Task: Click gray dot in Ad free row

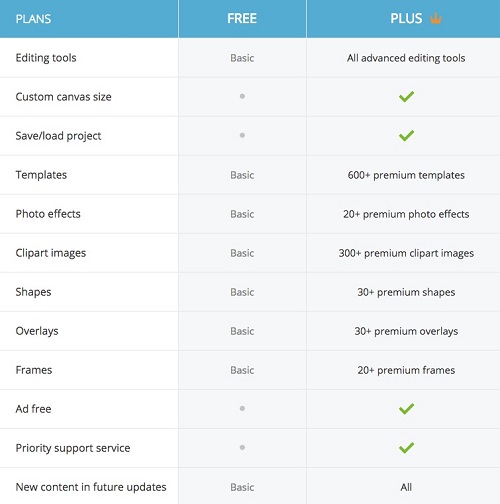Action: (242, 408)
